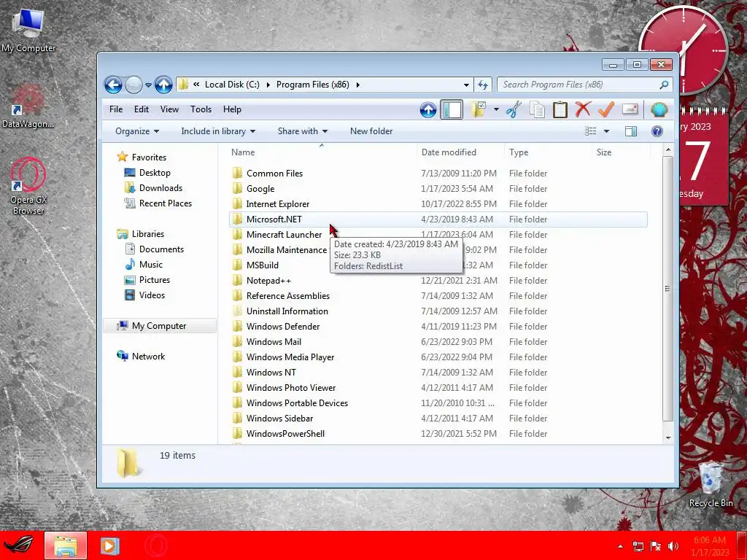
Task: Click the Local Disk (C:) breadcrumb
Action: tap(232, 85)
